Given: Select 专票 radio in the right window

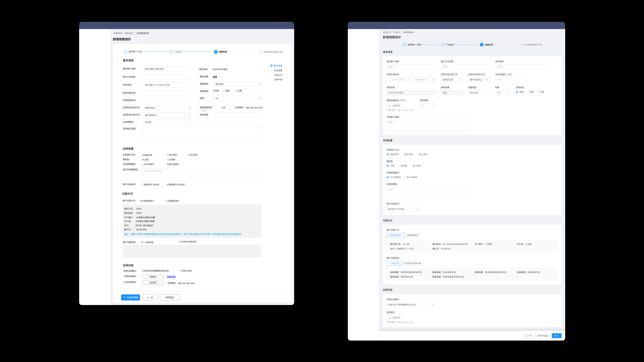Looking at the screenshot, I should [517, 92].
